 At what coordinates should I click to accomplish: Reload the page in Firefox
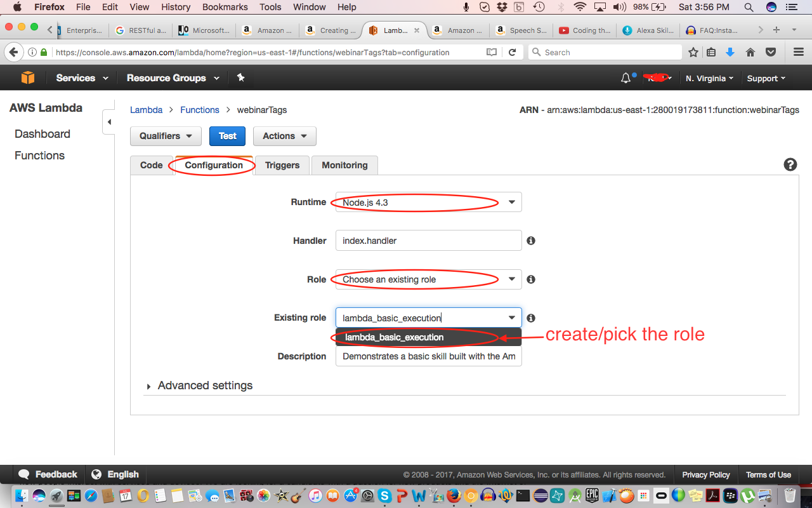(513, 52)
